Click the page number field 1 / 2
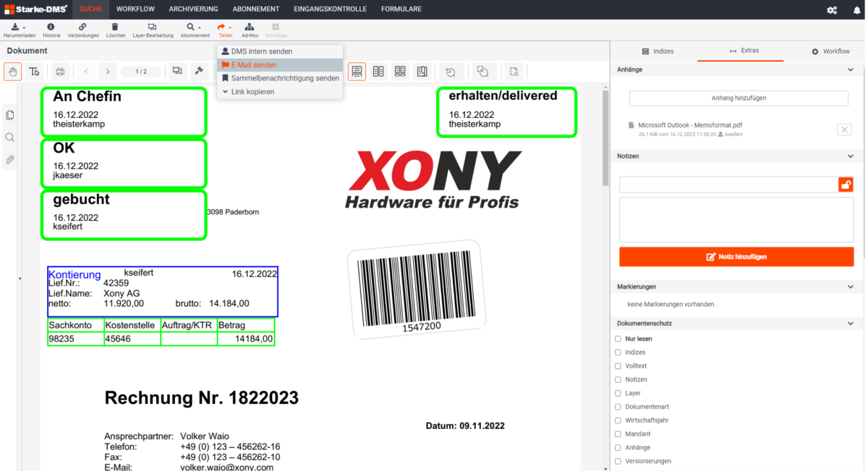868x471 pixels. pos(141,72)
